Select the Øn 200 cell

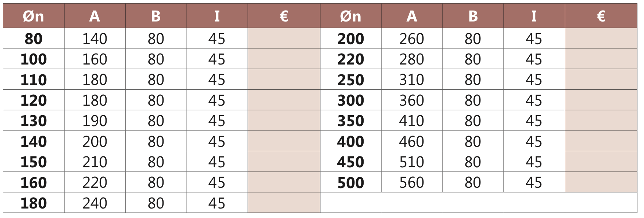coord(350,38)
